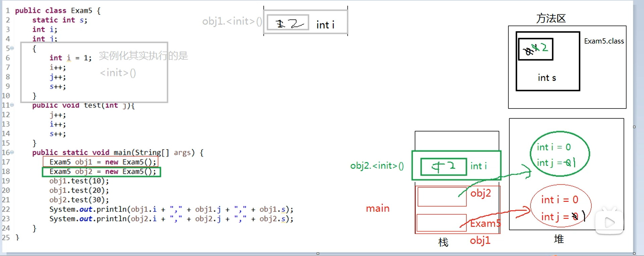This screenshot has width=644, height=256.
Task: Click the "int i = 1;" statement
Action: (70, 58)
